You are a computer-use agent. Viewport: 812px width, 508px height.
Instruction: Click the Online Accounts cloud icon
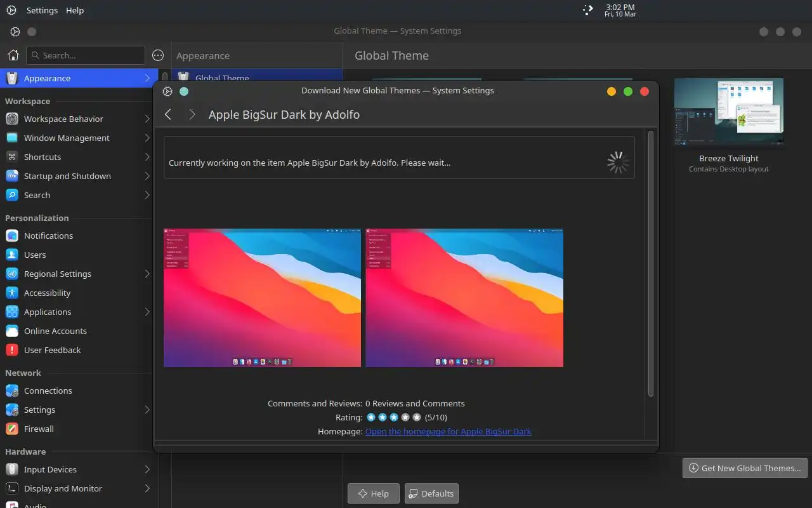(x=12, y=331)
